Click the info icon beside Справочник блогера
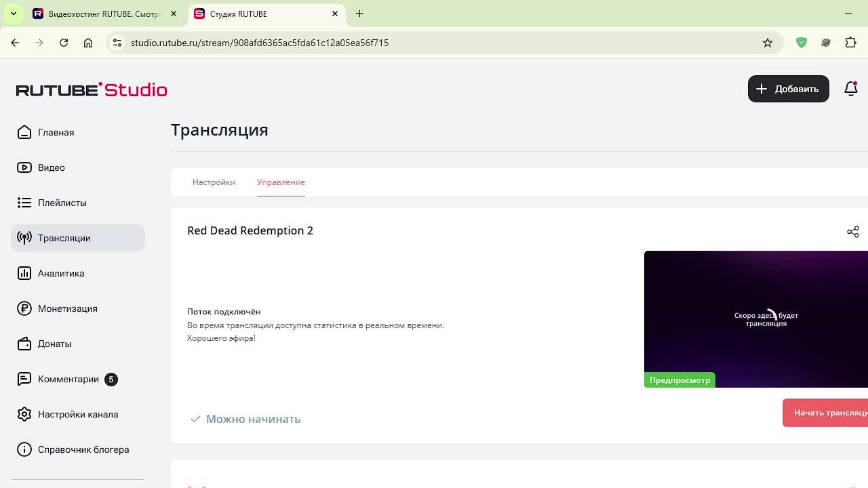The width and height of the screenshot is (868, 488). pos(24,449)
